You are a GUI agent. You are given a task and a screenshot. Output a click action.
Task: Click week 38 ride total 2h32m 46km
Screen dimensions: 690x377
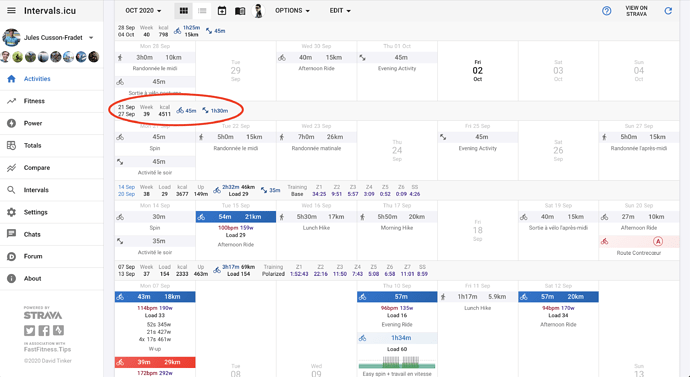pos(238,187)
